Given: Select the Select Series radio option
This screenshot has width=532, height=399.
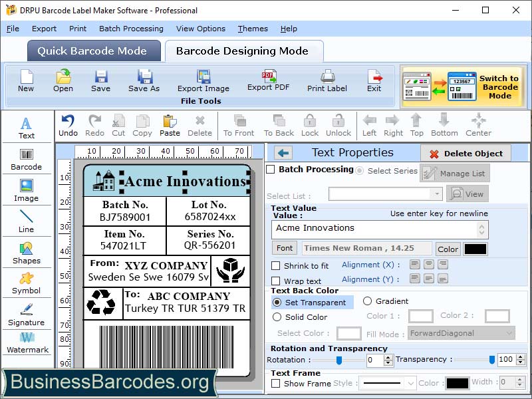Looking at the screenshot, I should [x=359, y=171].
